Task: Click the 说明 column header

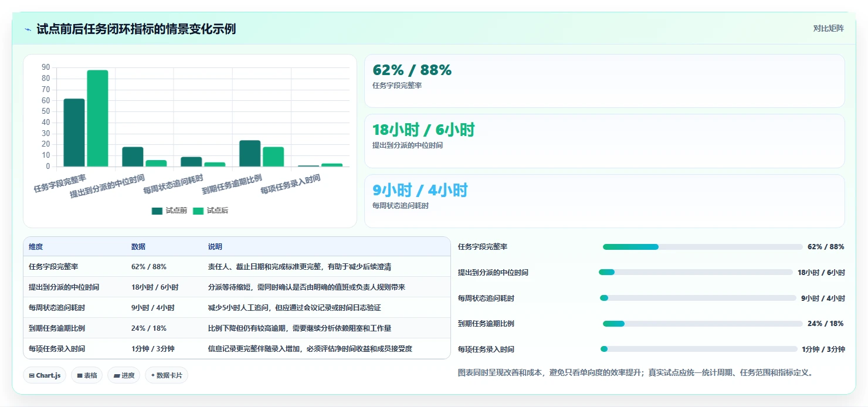Action: (x=215, y=247)
